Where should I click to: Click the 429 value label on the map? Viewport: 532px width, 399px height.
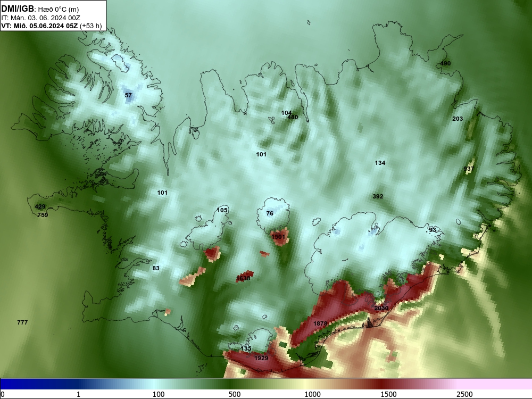coord(40,206)
